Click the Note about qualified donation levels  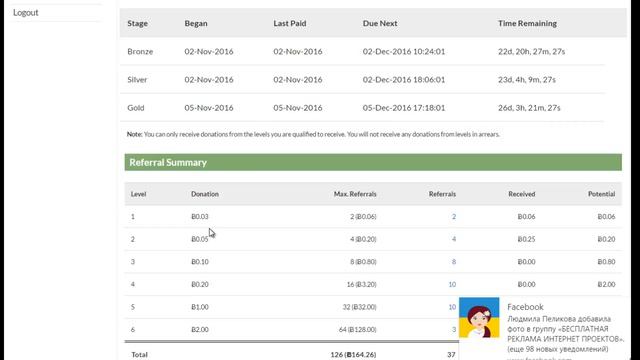313,134
